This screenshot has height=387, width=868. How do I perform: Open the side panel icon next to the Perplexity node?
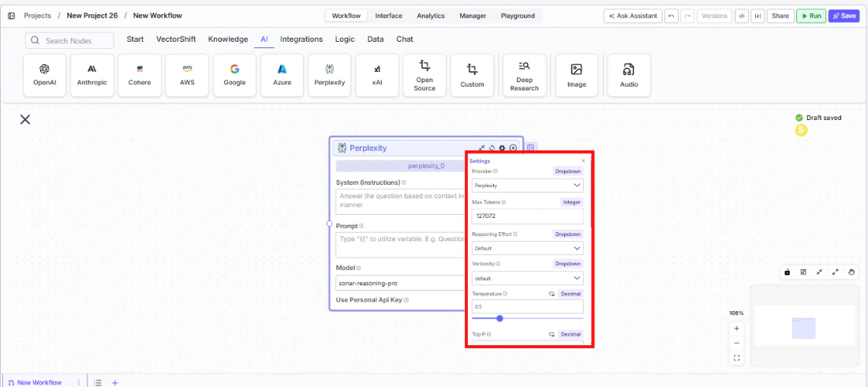click(531, 148)
